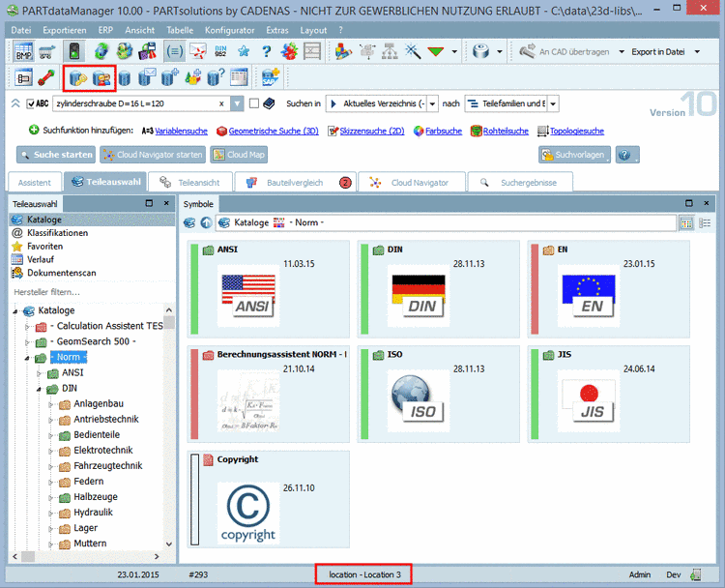Click the database with question mark icon

[216, 77]
